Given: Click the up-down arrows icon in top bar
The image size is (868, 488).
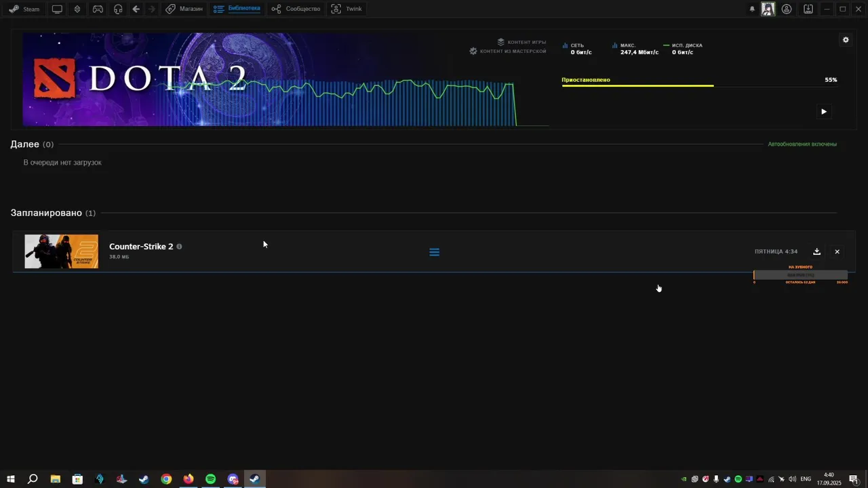Looking at the screenshot, I should point(77,9).
